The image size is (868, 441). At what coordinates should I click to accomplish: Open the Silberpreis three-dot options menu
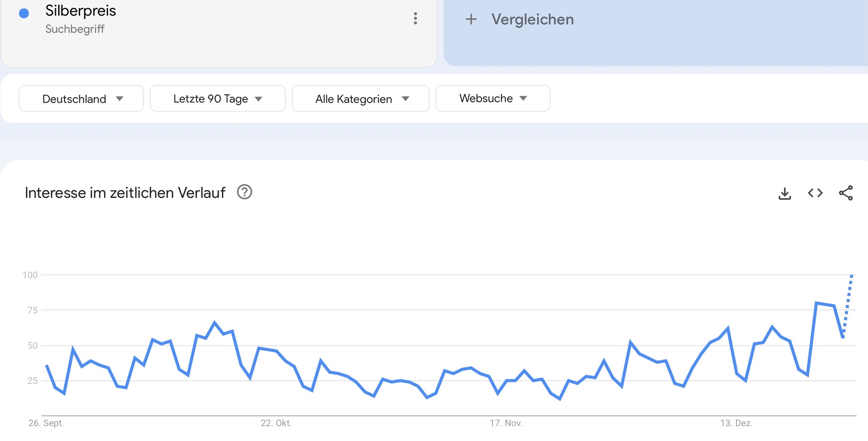coord(415,19)
